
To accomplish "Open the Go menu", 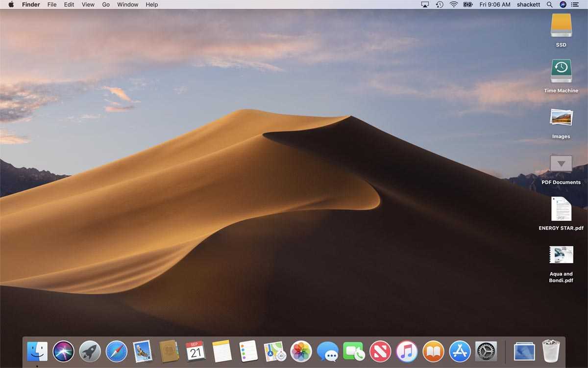I will 106,4.
